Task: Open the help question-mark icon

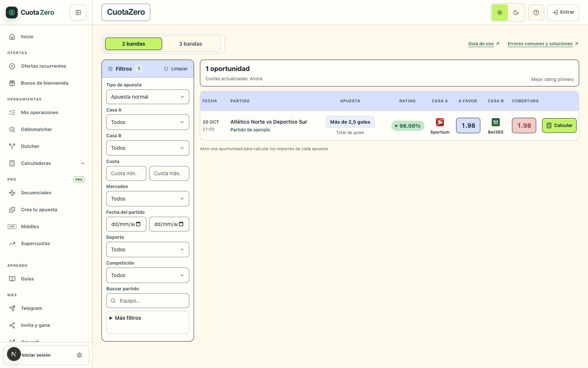Action: pos(536,13)
